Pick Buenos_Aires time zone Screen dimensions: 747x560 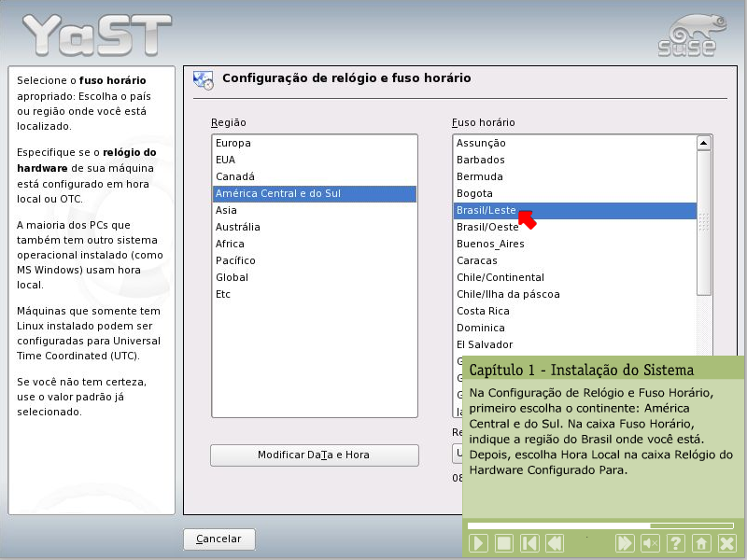pos(490,245)
